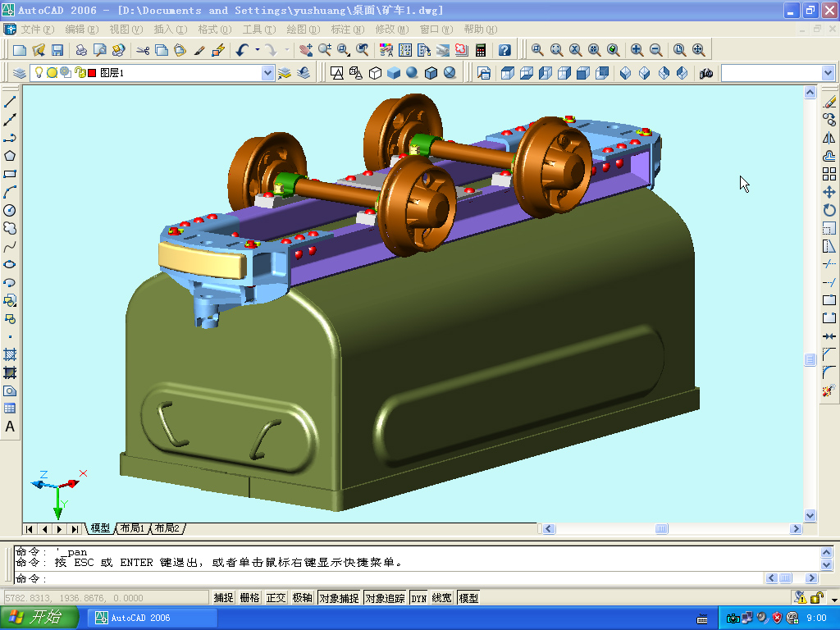Click the New drawing icon

tap(20, 50)
